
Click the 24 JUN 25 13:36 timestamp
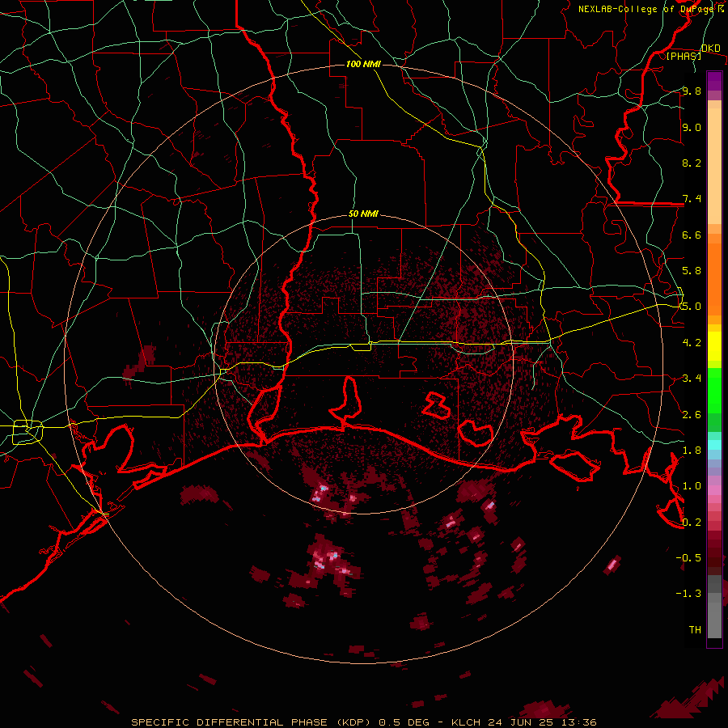coord(542,722)
